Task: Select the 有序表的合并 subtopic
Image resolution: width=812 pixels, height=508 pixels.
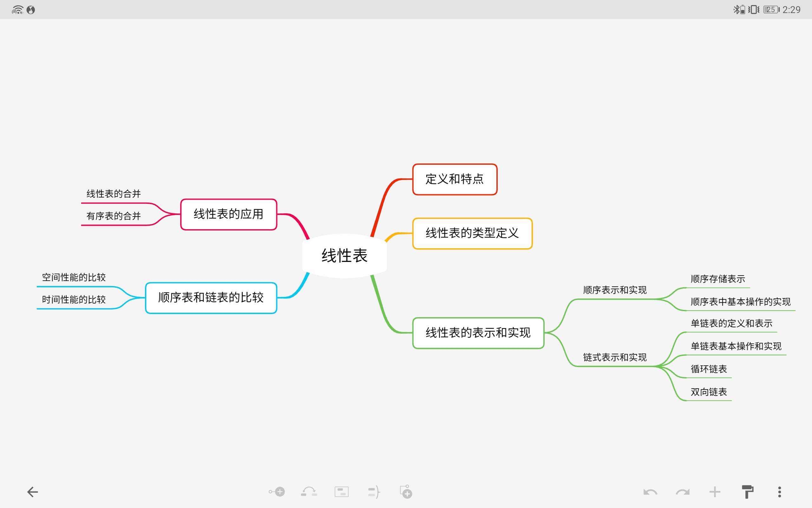Action: coord(114,216)
